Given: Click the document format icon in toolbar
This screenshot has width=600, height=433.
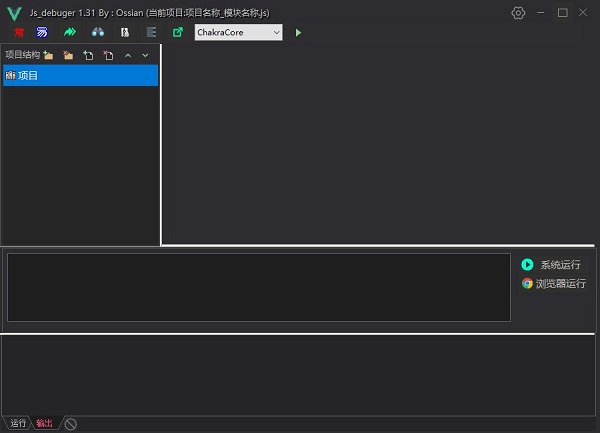Looking at the screenshot, I should click(125, 33).
